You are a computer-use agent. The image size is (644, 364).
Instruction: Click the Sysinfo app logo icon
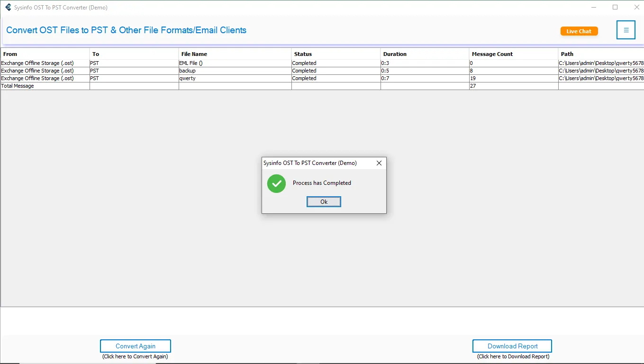pyautogui.click(x=8, y=7)
